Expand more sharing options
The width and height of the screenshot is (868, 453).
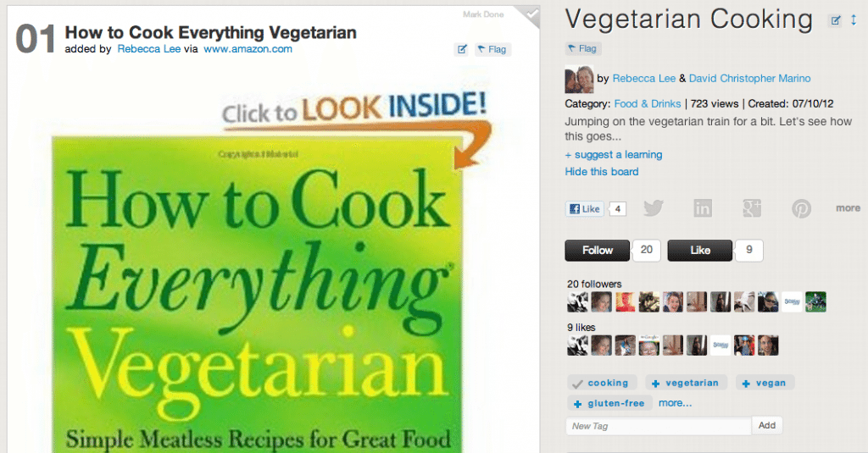[x=848, y=208]
